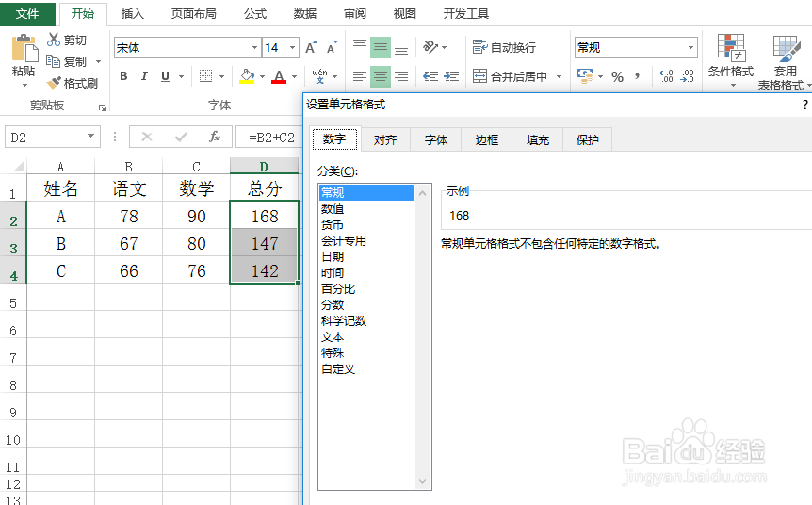Click Merge and Center (合并后居中)
This screenshot has height=505, width=812.
pyautogui.click(x=510, y=76)
